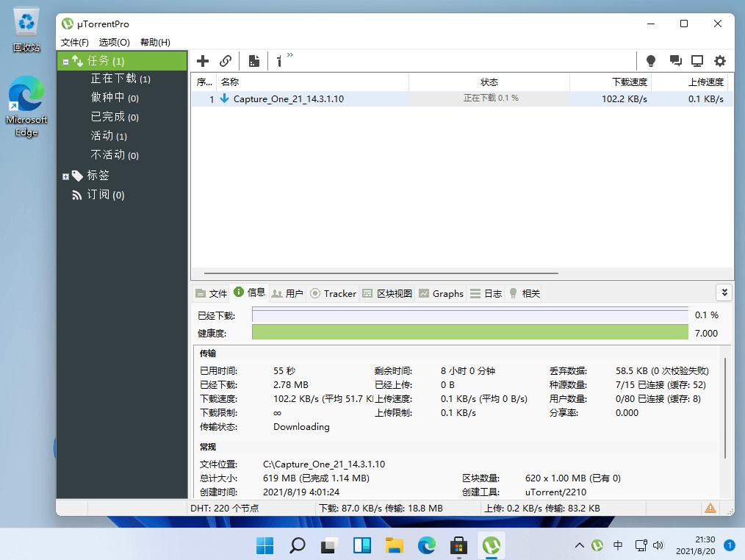Select 活动 (1) in the sidebar

click(x=109, y=136)
